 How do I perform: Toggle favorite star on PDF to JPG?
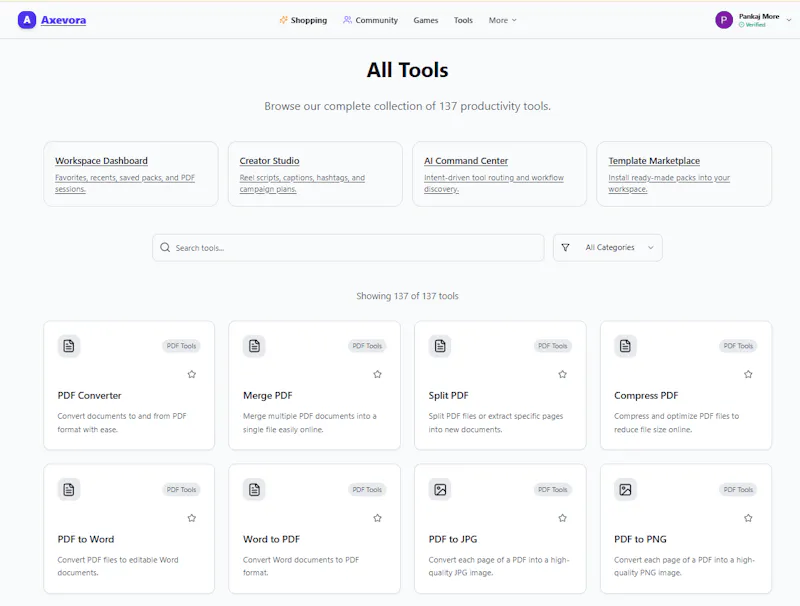pyautogui.click(x=563, y=518)
